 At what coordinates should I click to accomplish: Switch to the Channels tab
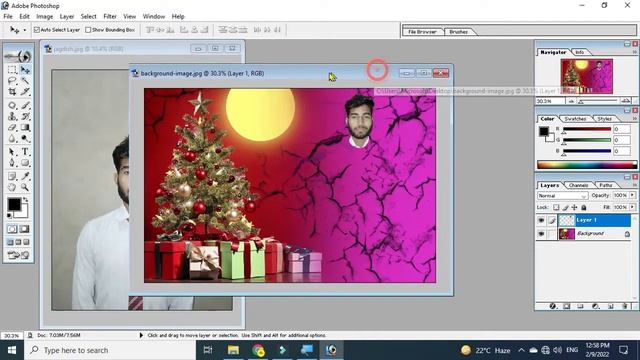click(578, 185)
